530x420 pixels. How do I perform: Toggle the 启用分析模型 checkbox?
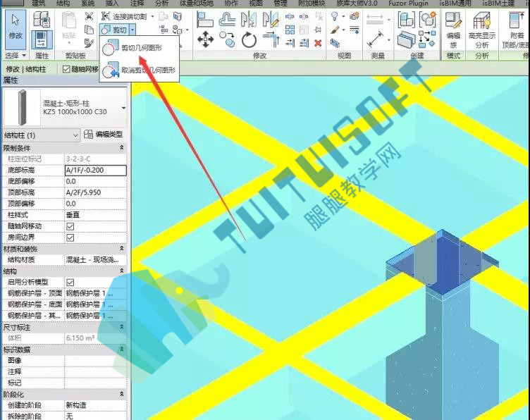pyautogui.click(x=70, y=282)
